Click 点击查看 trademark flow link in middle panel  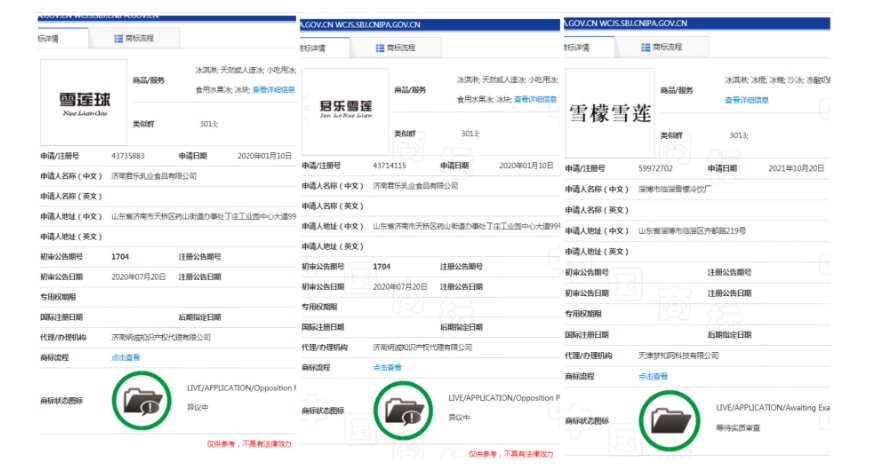(x=387, y=367)
